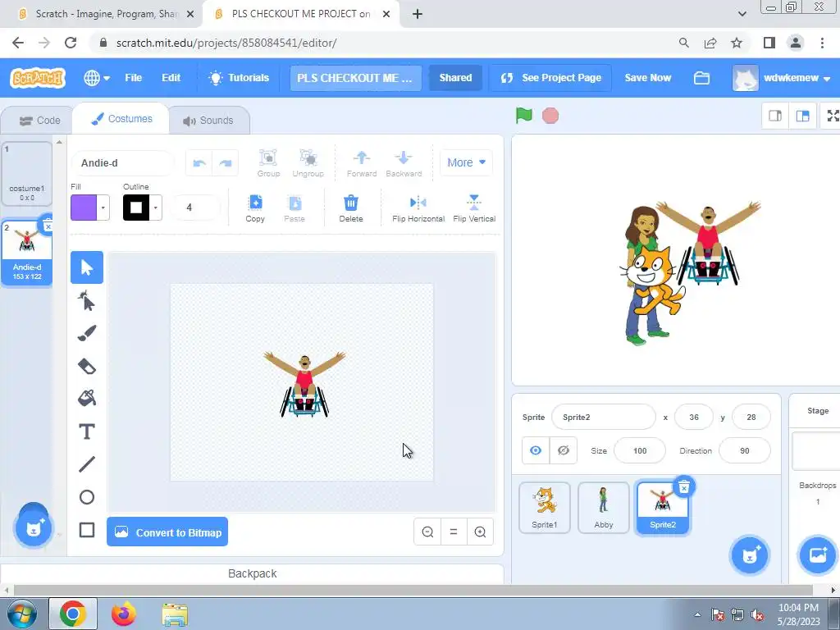Select the Circle tool
840x630 pixels.
pos(87,497)
